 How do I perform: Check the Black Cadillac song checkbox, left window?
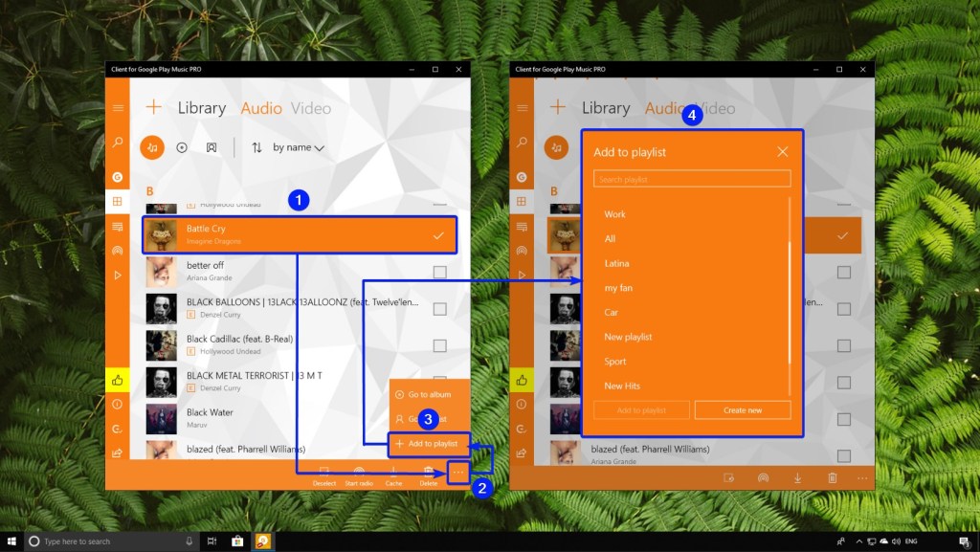click(x=439, y=345)
